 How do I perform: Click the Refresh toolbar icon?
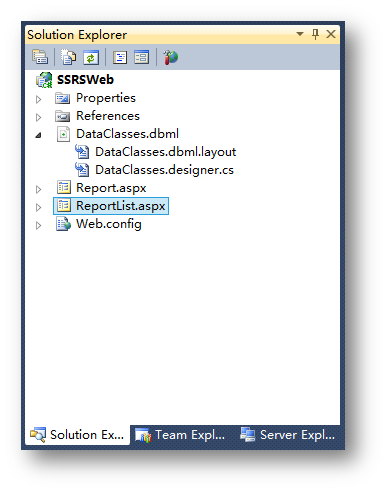tap(91, 57)
